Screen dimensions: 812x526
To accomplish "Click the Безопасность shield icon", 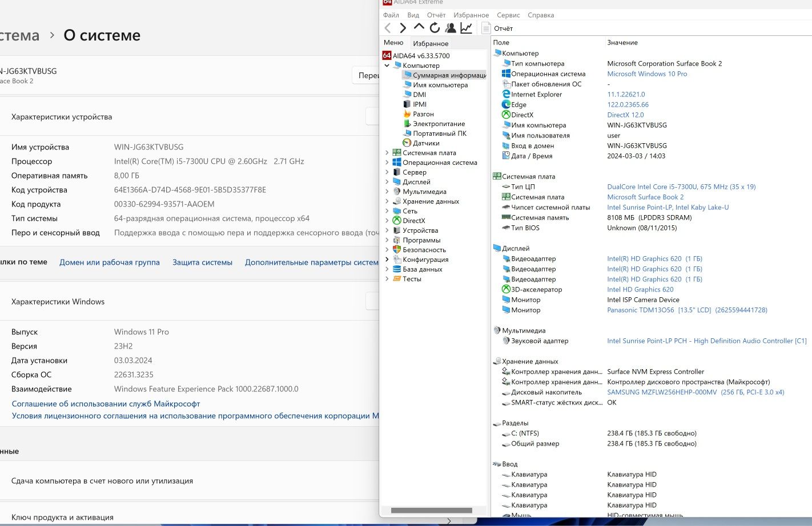I will click(397, 250).
